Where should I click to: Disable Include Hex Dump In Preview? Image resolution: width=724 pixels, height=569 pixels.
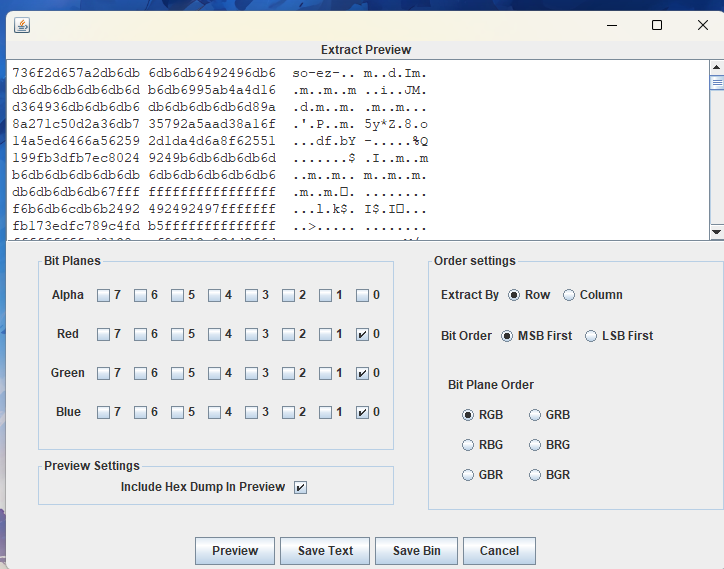point(300,487)
